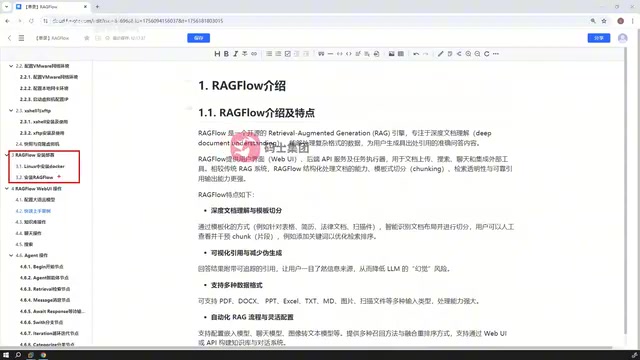Screen dimensions: 640x360
Task: Jump to 4.6.4 Message node item
Action: tap(45, 300)
